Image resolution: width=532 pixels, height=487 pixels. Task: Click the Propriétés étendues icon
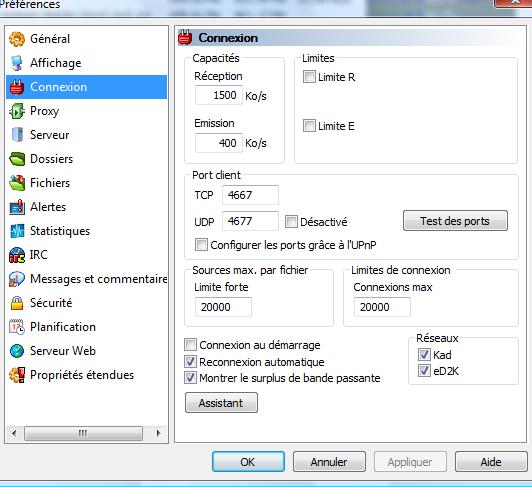(x=17, y=375)
